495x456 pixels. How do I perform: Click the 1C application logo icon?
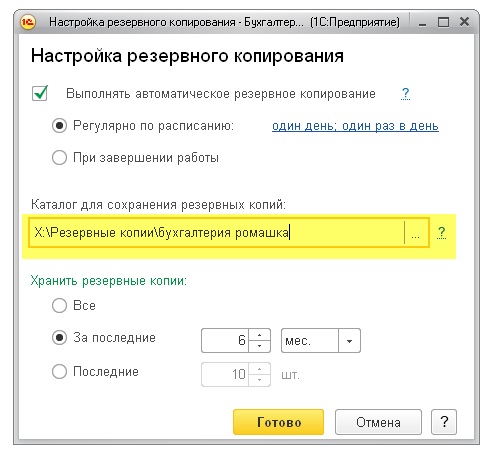[28, 22]
